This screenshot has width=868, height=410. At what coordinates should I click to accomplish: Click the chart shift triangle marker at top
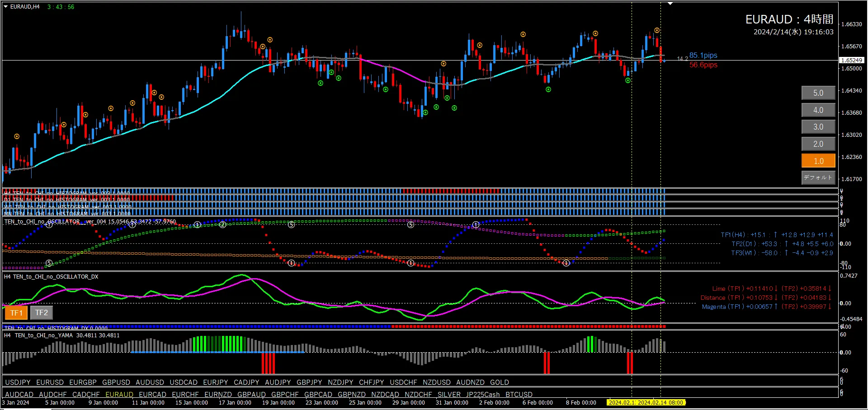670,4
